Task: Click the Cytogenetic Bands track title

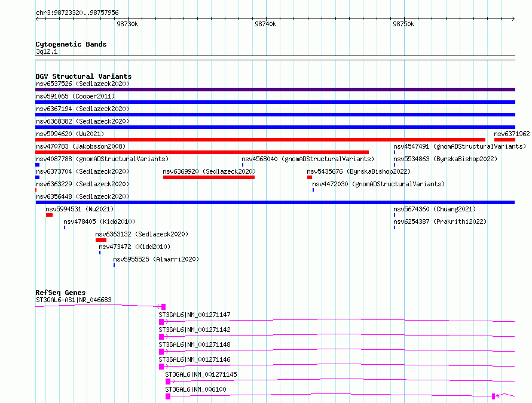Action: click(71, 44)
